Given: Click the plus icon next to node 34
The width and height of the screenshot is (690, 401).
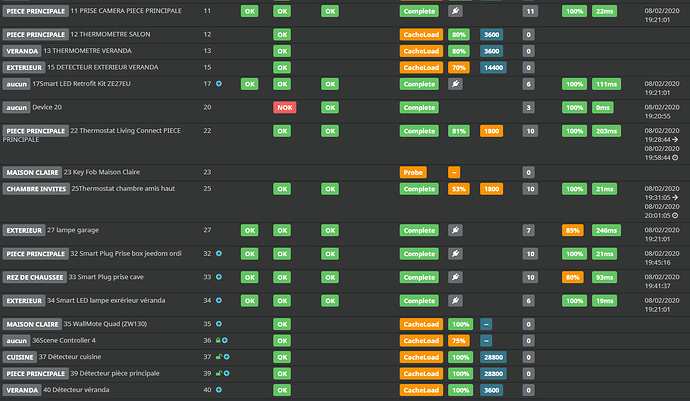Looking at the screenshot, I should pyautogui.click(x=219, y=300).
